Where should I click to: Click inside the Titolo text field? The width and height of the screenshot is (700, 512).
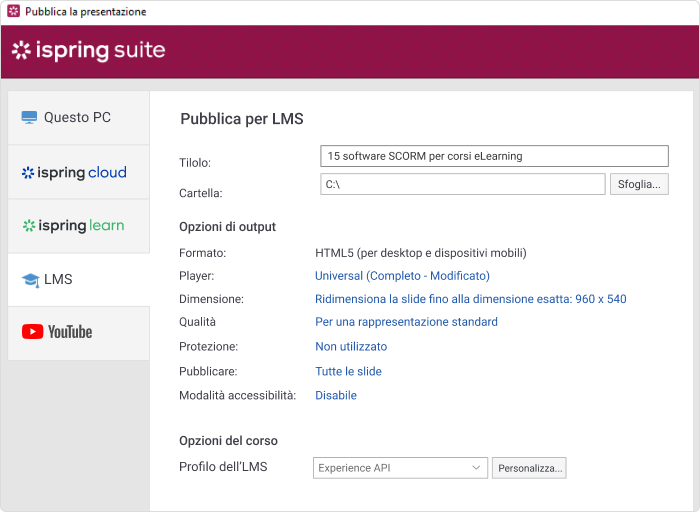click(494, 156)
